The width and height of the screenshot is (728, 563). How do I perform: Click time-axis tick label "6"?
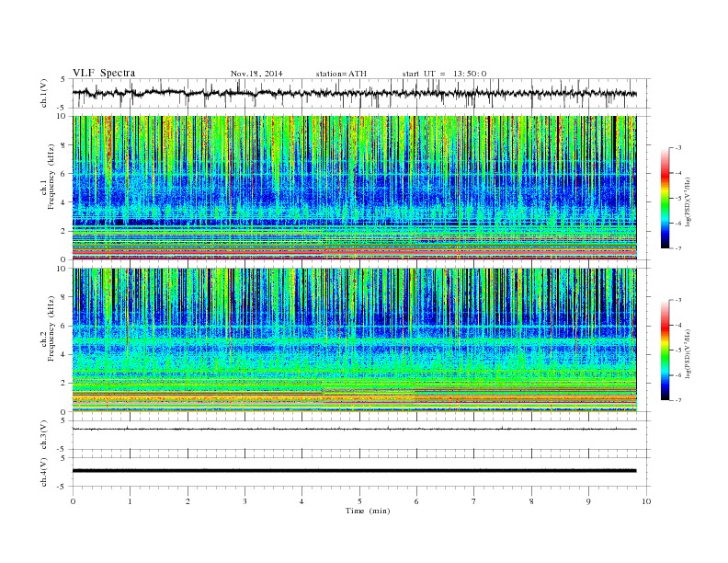[416, 501]
